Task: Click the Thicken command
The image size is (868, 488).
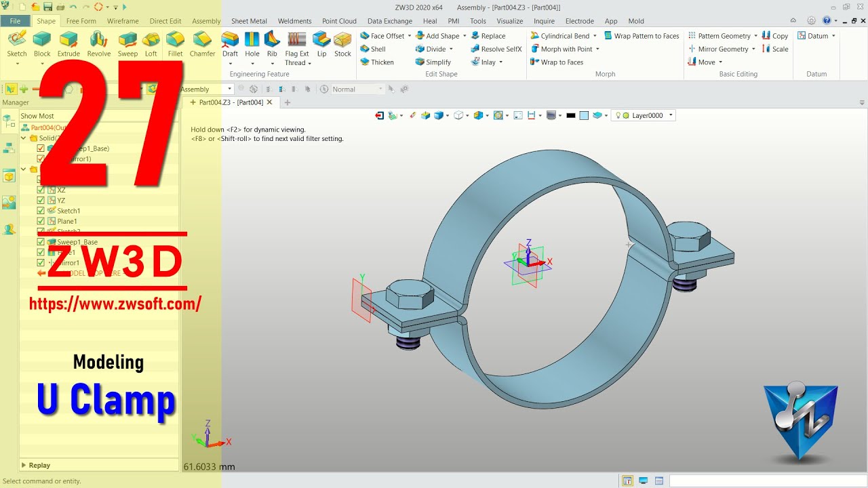Action: 376,62
